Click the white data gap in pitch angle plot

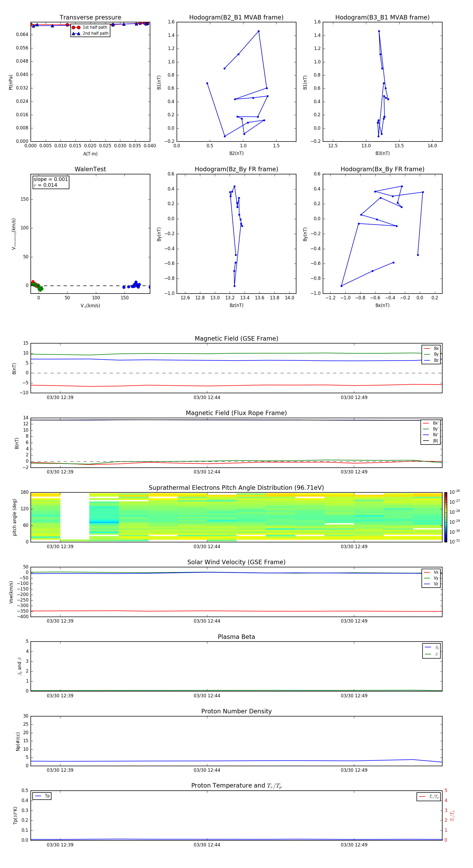[75, 516]
